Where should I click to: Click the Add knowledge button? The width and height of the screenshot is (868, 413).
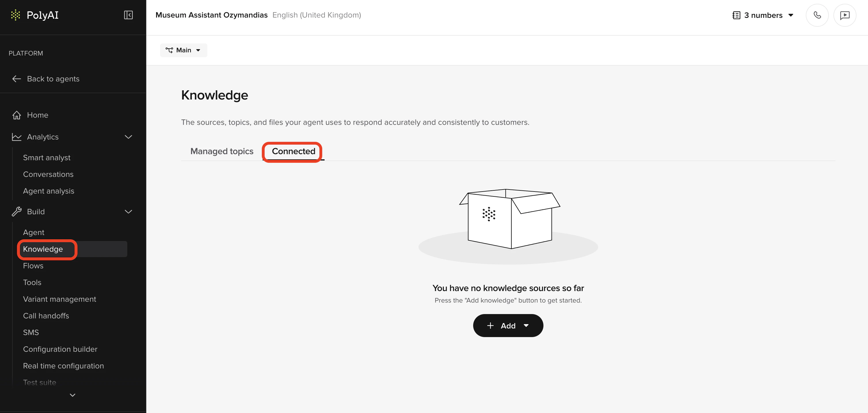point(508,326)
